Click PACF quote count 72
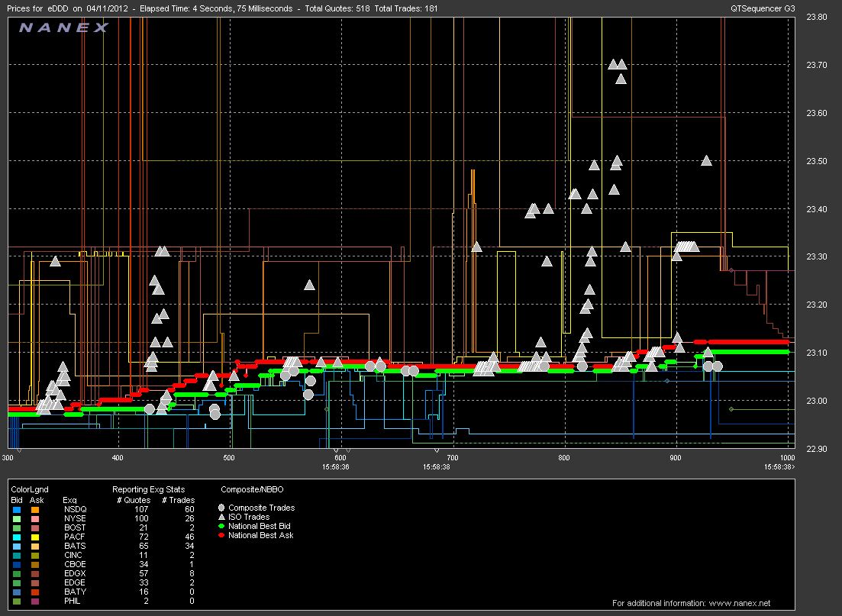 144,537
